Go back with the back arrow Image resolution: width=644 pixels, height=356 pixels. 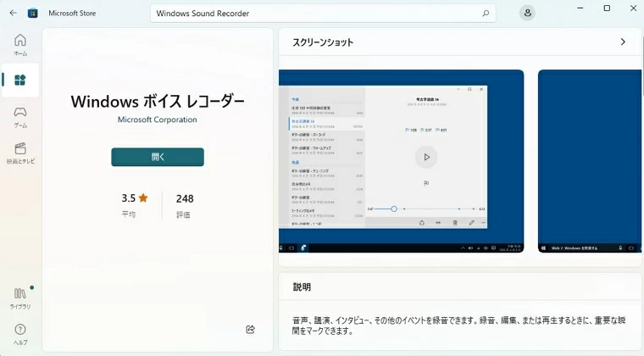[x=14, y=14]
